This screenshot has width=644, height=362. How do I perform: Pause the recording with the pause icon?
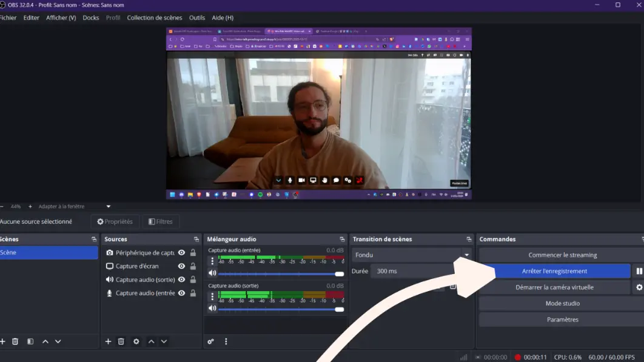639,271
